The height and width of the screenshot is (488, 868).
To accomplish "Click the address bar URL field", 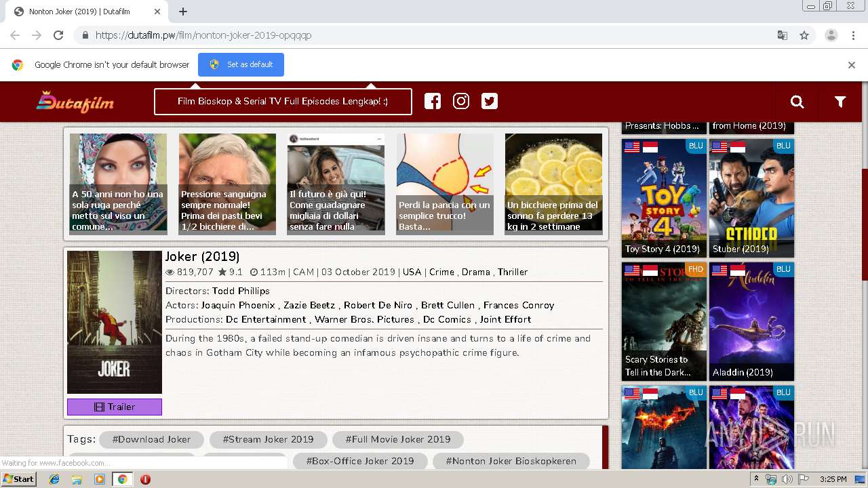I will click(x=434, y=35).
